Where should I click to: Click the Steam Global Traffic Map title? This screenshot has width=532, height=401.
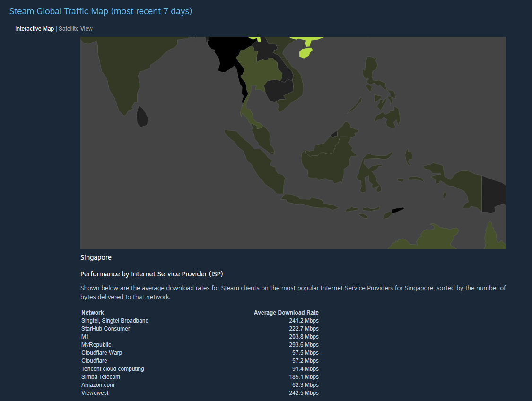point(100,11)
